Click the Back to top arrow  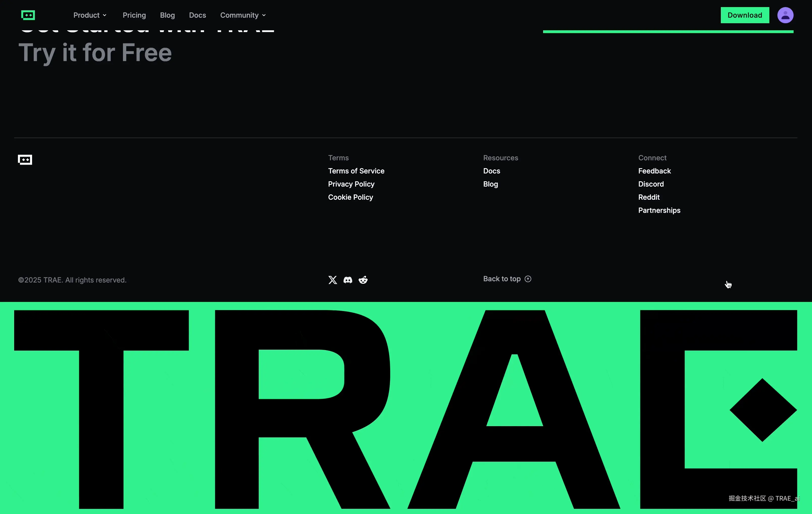click(x=528, y=279)
